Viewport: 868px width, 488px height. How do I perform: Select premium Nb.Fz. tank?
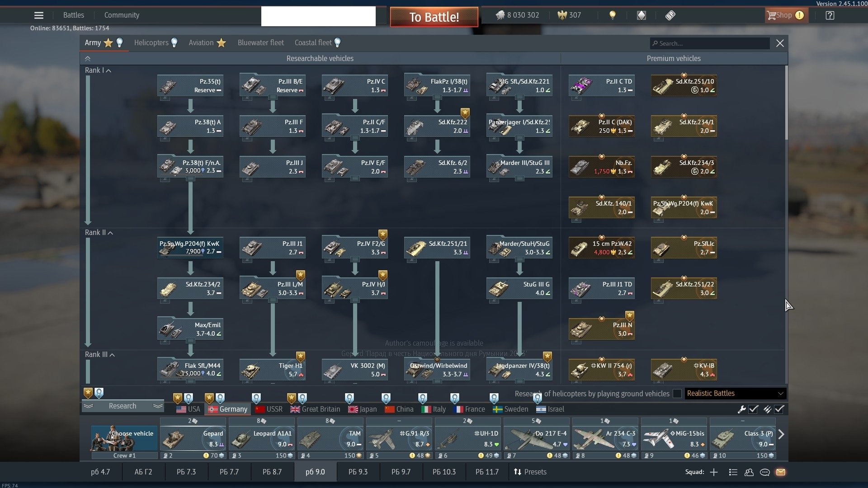coord(602,167)
